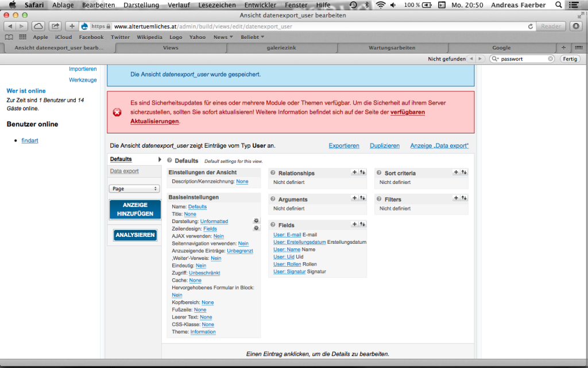Screen dimensions: 588x368
Task: Open the gear settings next to Darstellung
Action: point(256,221)
